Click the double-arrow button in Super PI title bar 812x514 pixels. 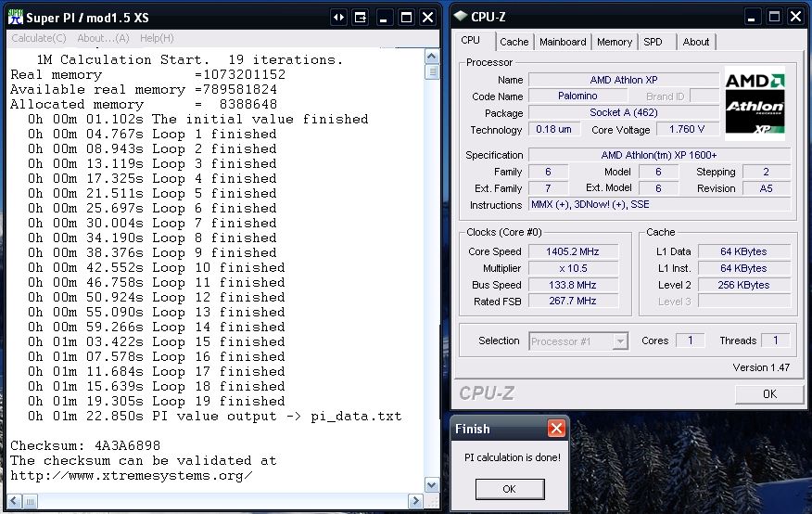[338, 17]
